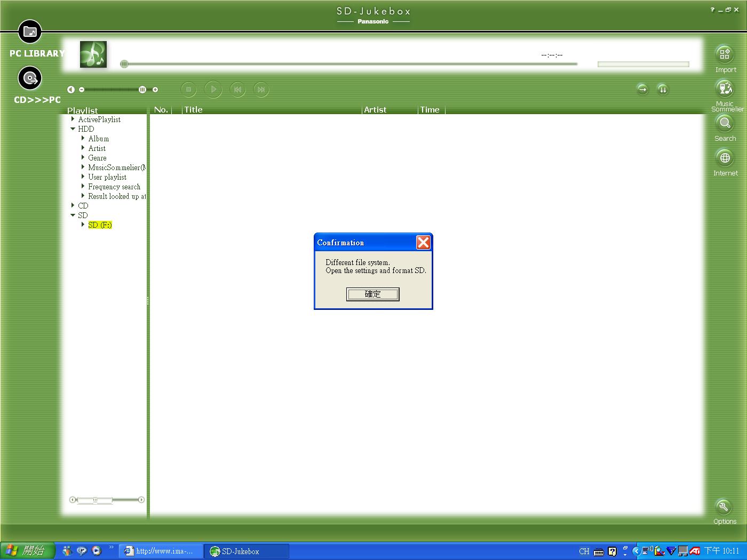
Task: Select User playlist in the tree
Action: 107,177
